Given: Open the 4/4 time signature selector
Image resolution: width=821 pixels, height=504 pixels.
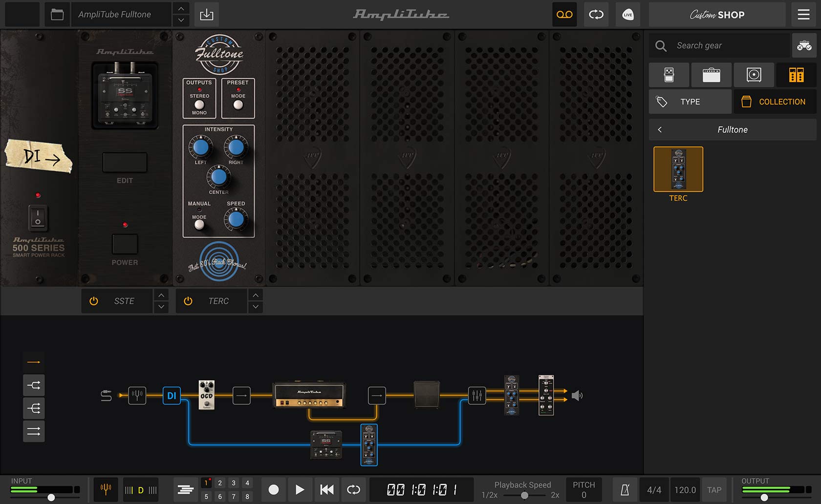Looking at the screenshot, I should (654, 490).
